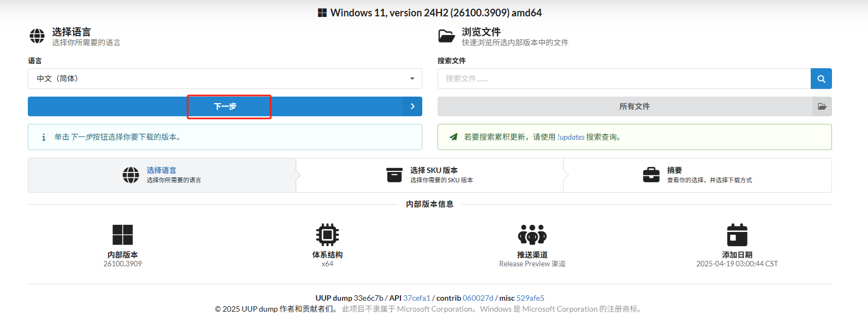Click the Windows logo beside the page title
The height and width of the screenshot is (328, 868).
tap(322, 13)
